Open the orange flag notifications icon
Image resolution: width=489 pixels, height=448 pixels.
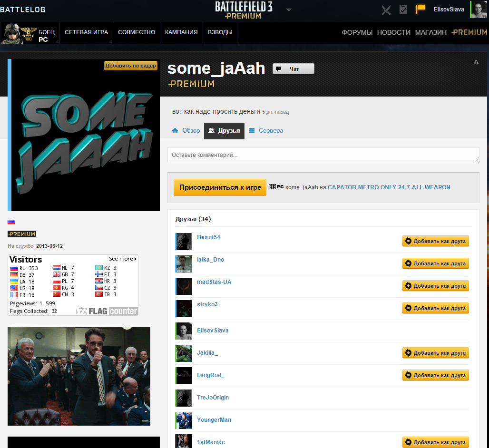click(421, 9)
